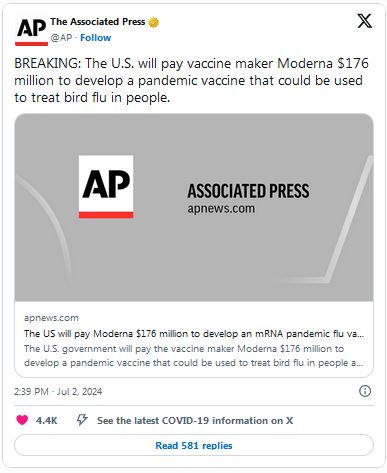
Task: Open the X logo link
Action: (x=364, y=21)
